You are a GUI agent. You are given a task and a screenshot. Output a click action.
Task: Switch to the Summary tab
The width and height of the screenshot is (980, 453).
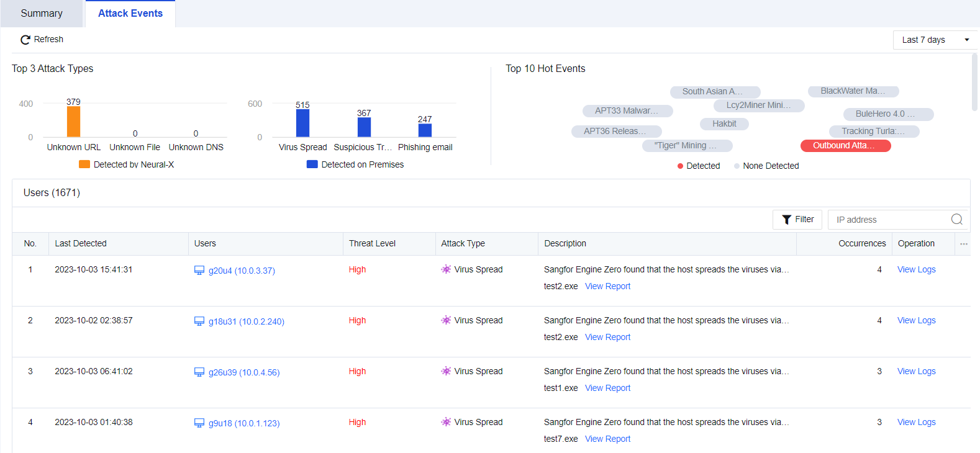(42, 14)
